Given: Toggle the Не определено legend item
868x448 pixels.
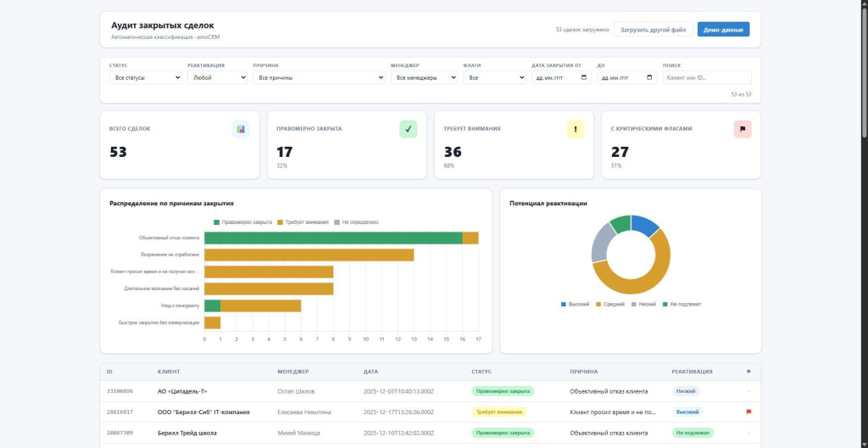Looking at the screenshot, I should [357, 222].
